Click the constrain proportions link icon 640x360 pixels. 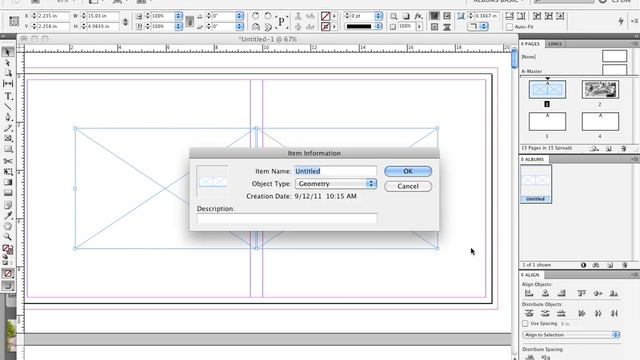[x=125, y=22]
